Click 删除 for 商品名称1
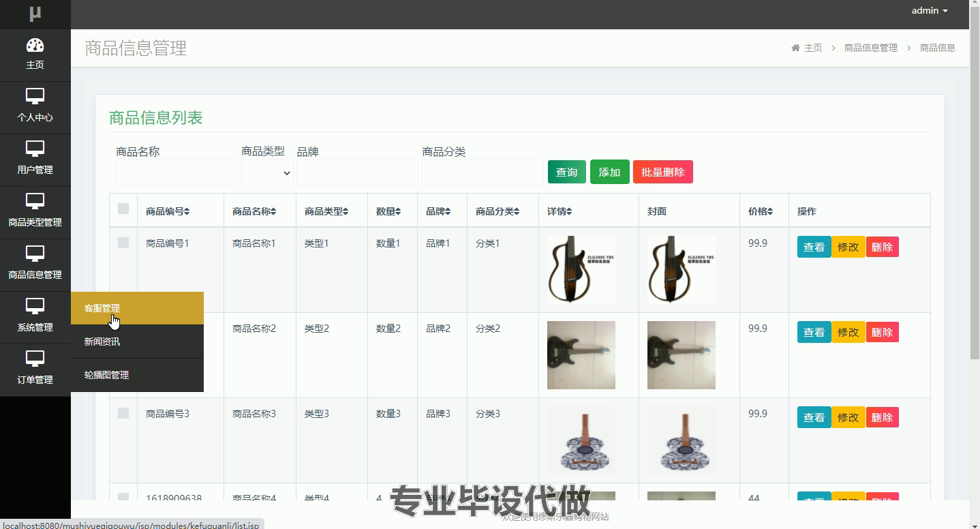Image resolution: width=980 pixels, height=529 pixels. [883, 247]
